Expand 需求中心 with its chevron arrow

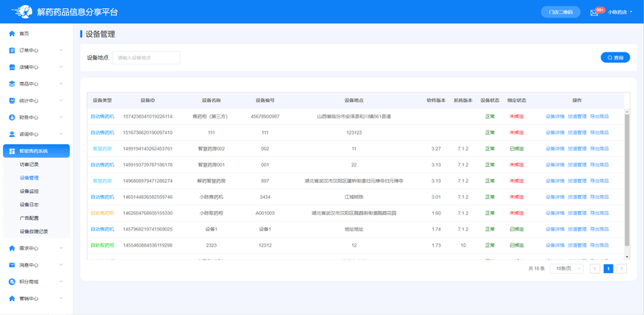point(61,248)
